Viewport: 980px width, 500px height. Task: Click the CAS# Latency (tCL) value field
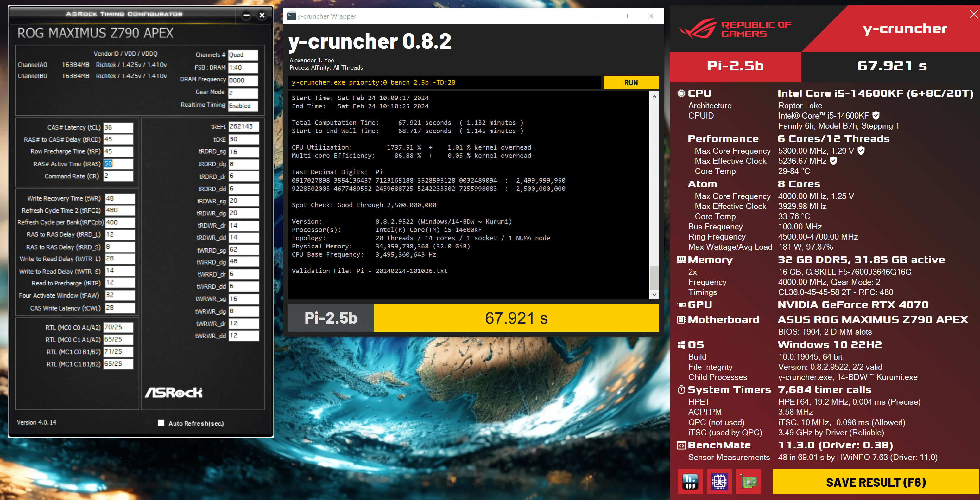(x=118, y=128)
